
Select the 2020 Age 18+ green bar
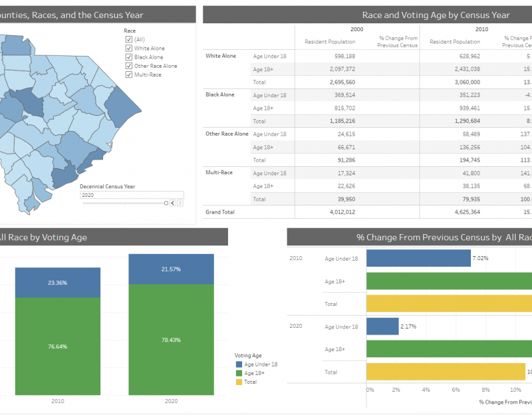(450, 349)
